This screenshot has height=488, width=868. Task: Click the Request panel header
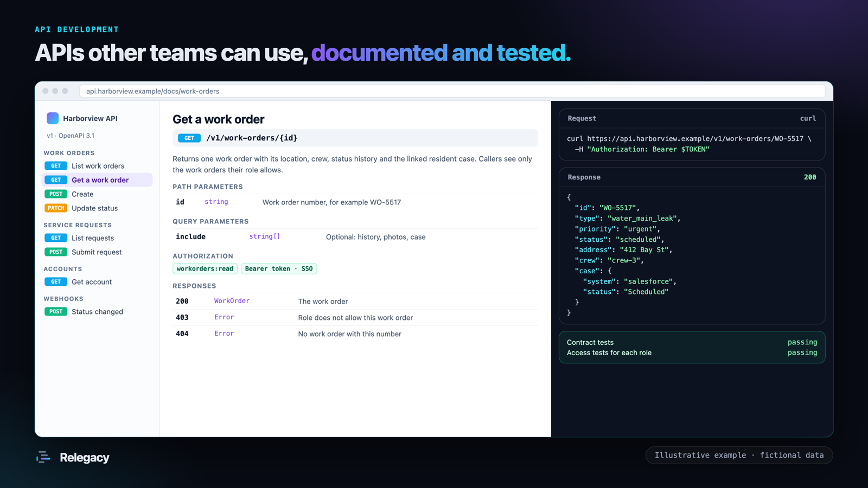(692, 118)
